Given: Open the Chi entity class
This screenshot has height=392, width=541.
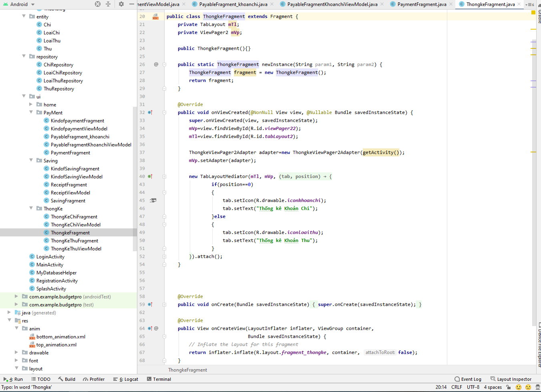Looking at the screenshot, I should 47,24.
